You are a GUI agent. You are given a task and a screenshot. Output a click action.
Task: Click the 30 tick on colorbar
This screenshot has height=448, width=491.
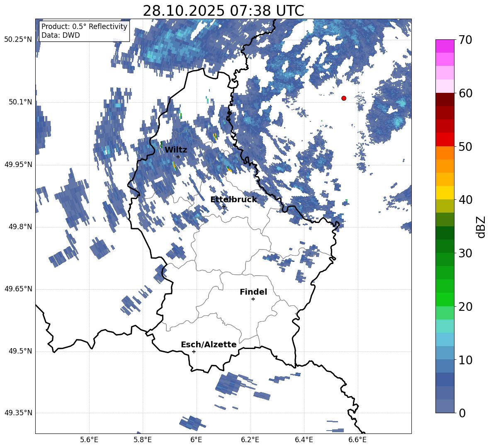(465, 253)
